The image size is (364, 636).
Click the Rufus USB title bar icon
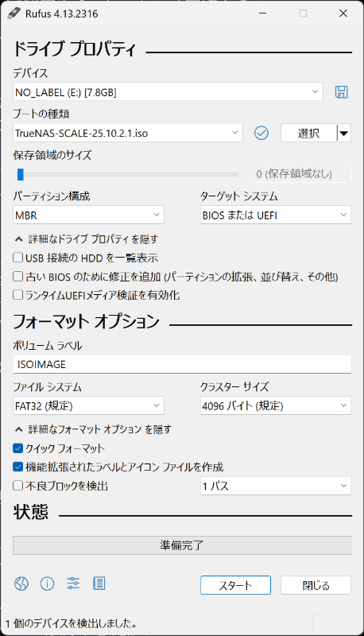pos(14,14)
